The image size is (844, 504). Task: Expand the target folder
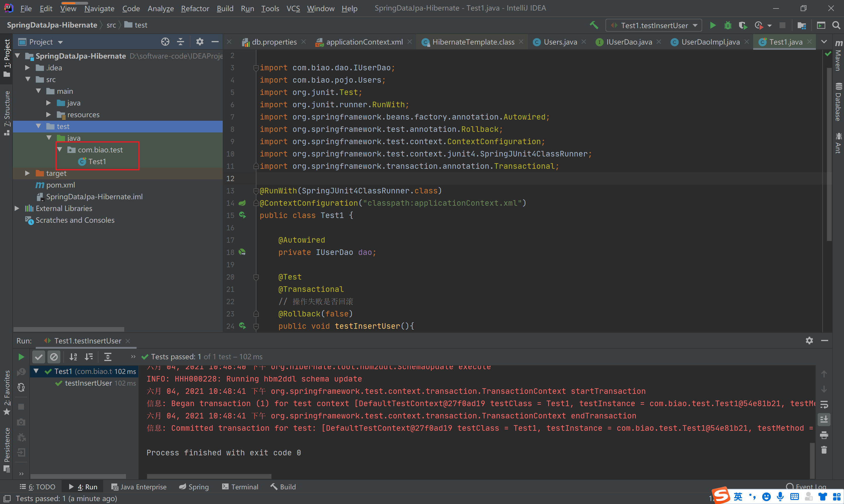click(x=28, y=173)
